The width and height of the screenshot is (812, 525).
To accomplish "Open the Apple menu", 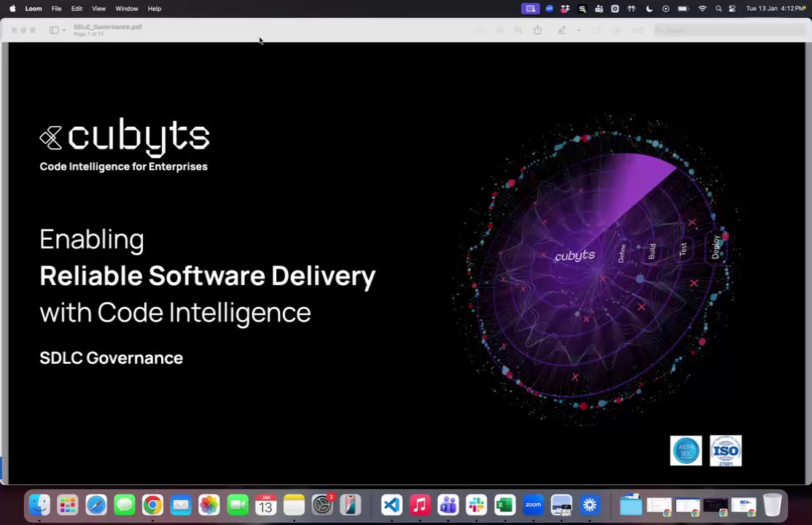I will [x=12, y=8].
